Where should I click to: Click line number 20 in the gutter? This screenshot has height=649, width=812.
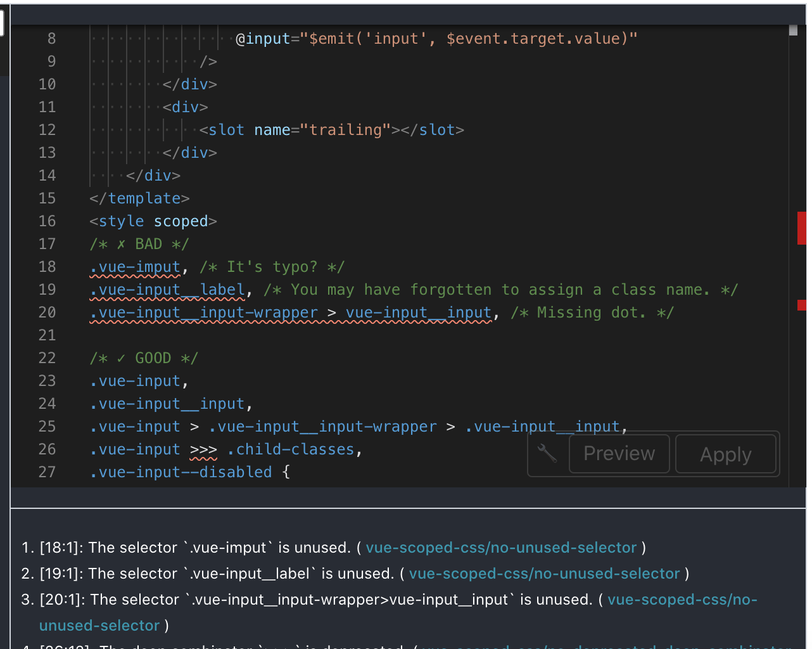tap(48, 312)
